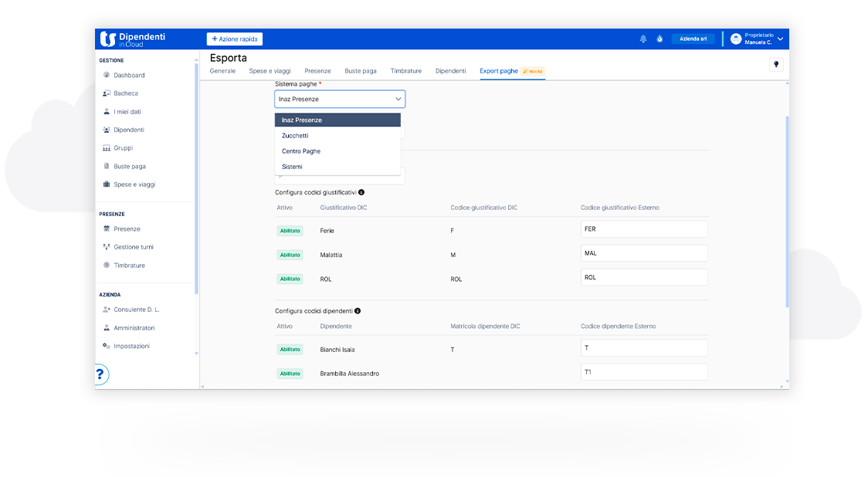Expand the Proprietario user menu chevron
This screenshot has height=477, width=868.
tap(780, 39)
